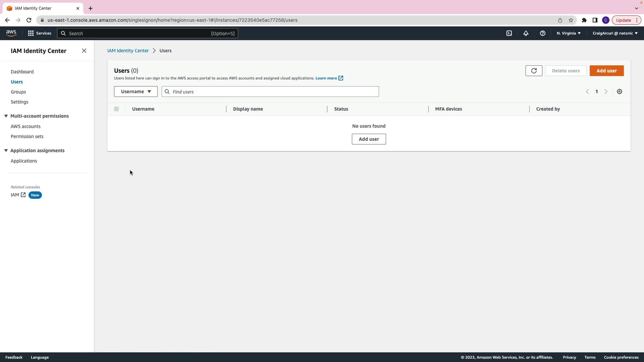Click the AWS logo home icon
The image size is (644, 362).
[x=11, y=33]
